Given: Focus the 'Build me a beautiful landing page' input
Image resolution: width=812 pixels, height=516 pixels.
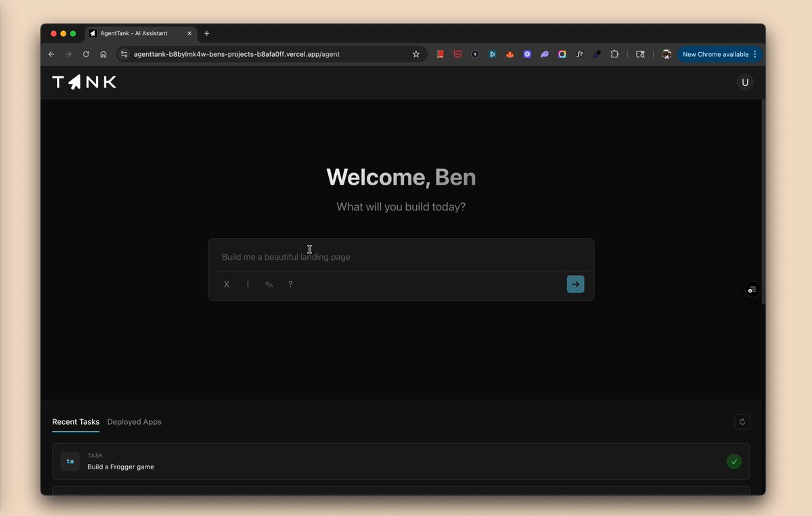Looking at the screenshot, I should click(x=401, y=257).
